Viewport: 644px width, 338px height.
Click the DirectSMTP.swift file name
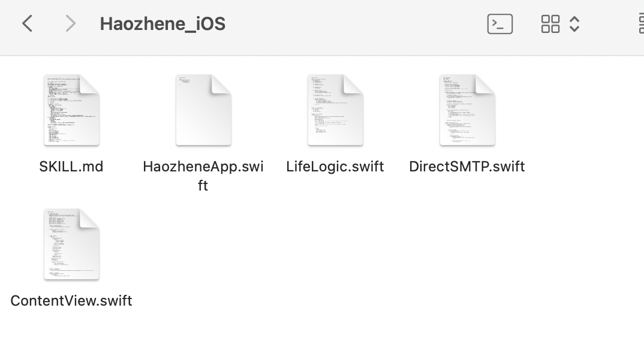467,167
